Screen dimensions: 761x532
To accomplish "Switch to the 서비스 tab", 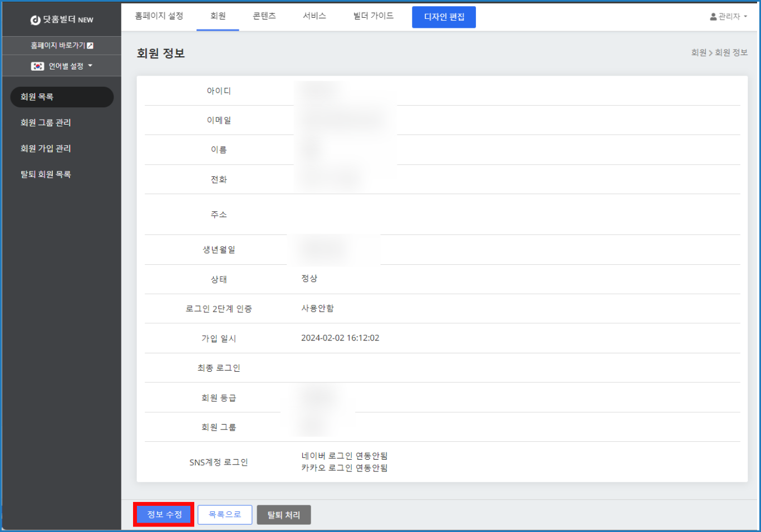I will [314, 16].
